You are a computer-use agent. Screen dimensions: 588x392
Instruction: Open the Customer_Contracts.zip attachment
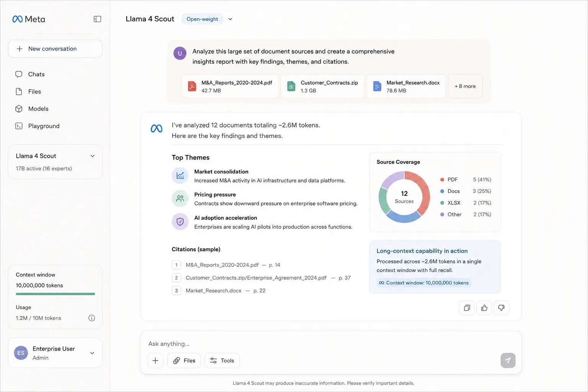322,87
